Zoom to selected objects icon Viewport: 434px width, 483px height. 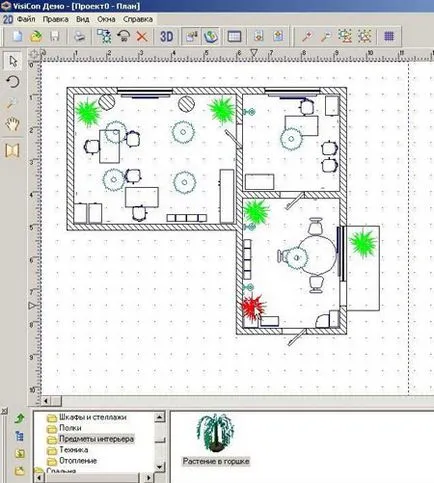(x=365, y=36)
